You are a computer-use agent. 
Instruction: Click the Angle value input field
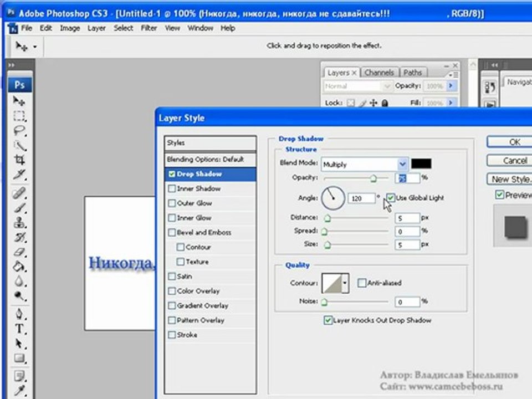tap(362, 198)
